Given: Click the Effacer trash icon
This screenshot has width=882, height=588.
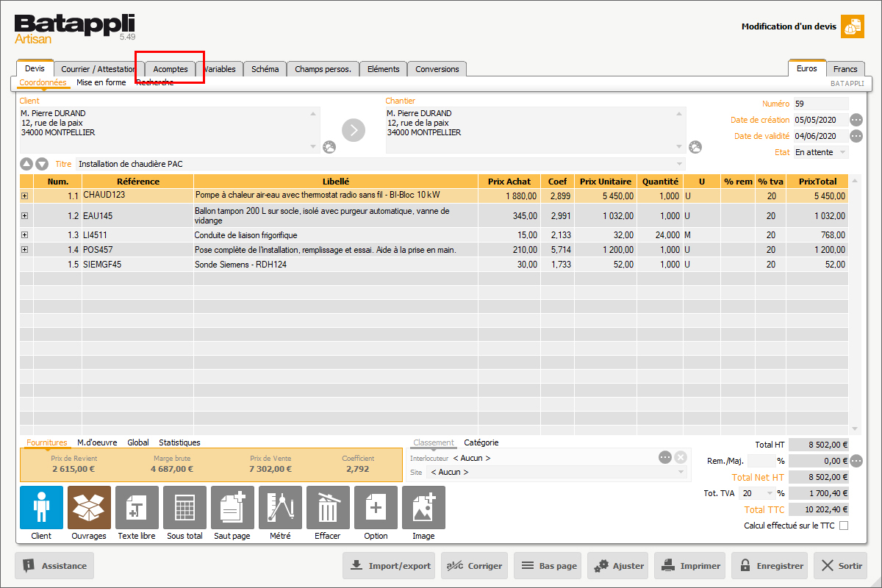Looking at the screenshot, I should (x=328, y=507).
